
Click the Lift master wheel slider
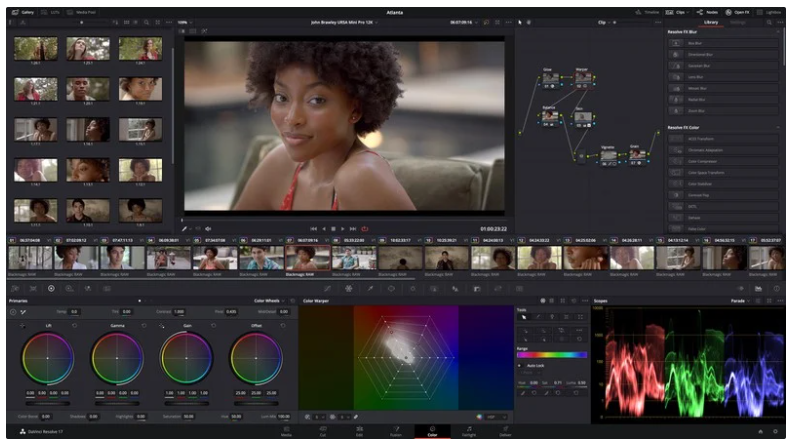[x=48, y=403]
